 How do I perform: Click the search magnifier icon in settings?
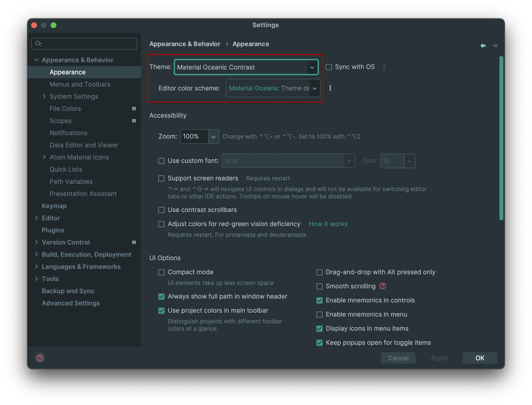[38, 43]
